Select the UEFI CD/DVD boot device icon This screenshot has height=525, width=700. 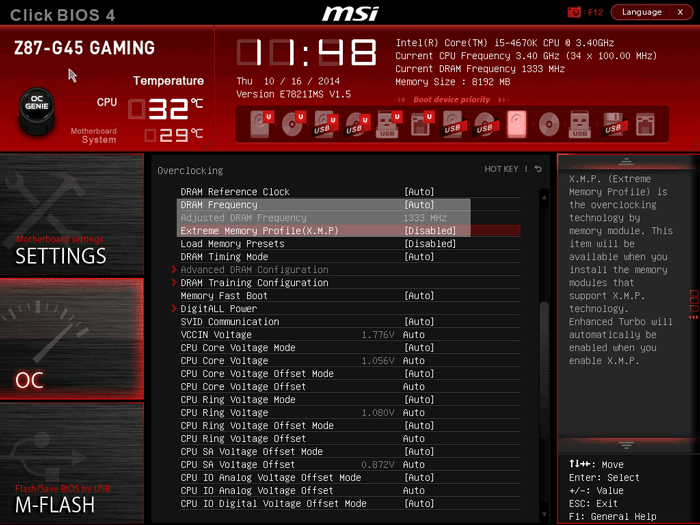coord(293,124)
